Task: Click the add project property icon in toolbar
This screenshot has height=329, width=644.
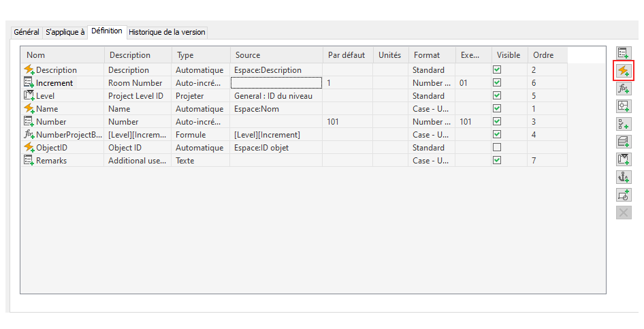Action: pyautogui.click(x=624, y=159)
